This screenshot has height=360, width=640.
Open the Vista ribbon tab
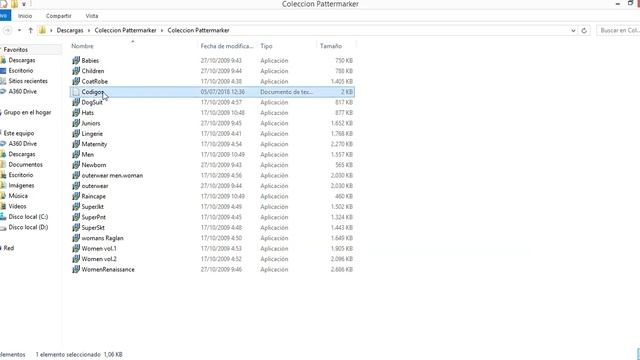point(92,16)
